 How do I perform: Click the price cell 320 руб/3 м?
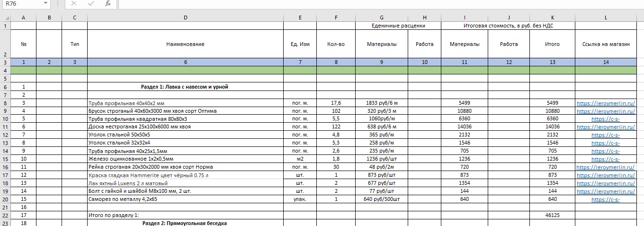(x=382, y=111)
